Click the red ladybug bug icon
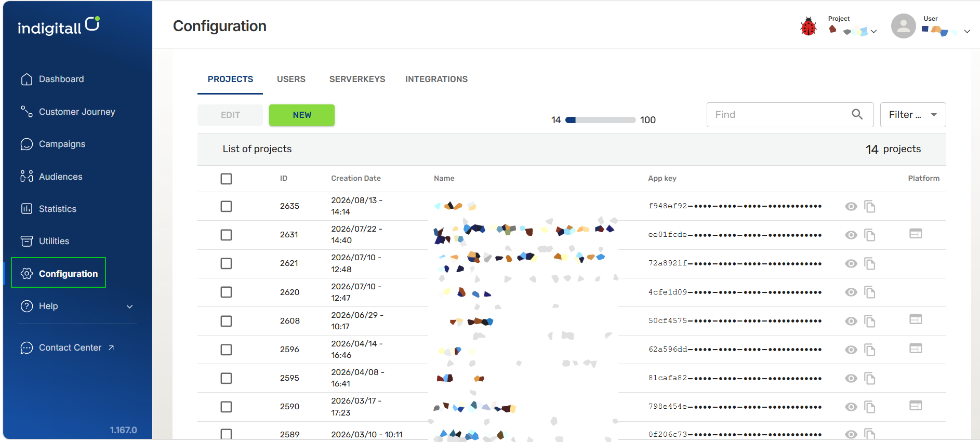The image size is (980, 442). tap(809, 26)
